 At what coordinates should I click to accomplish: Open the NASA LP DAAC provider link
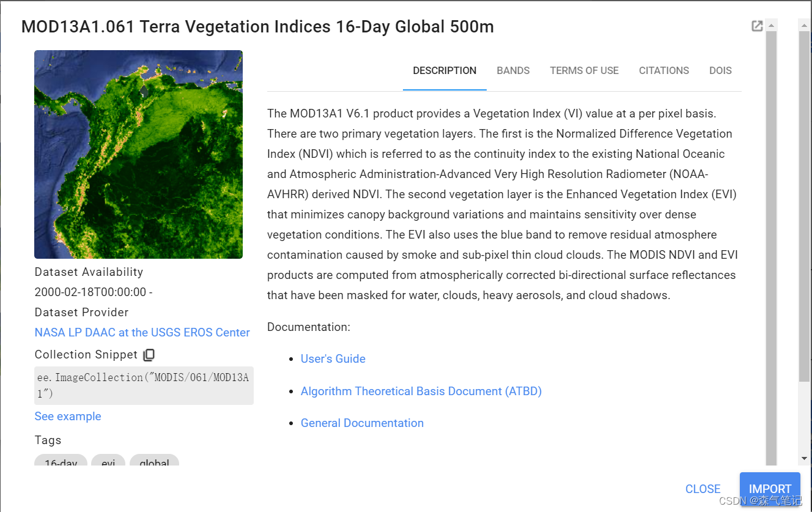(x=142, y=332)
